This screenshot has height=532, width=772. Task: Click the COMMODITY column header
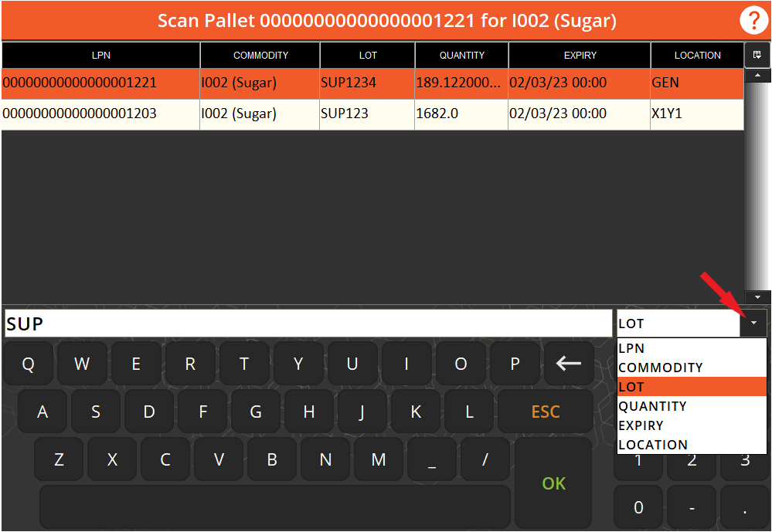260,55
